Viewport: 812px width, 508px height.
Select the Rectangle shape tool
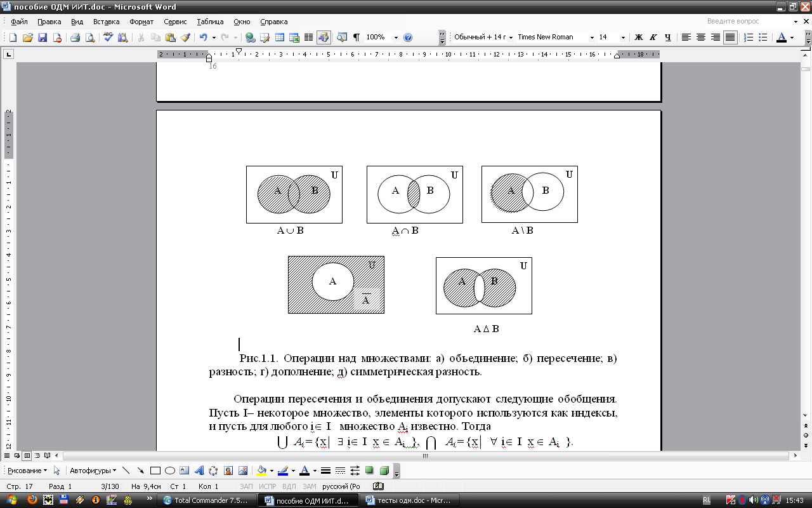point(155,471)
